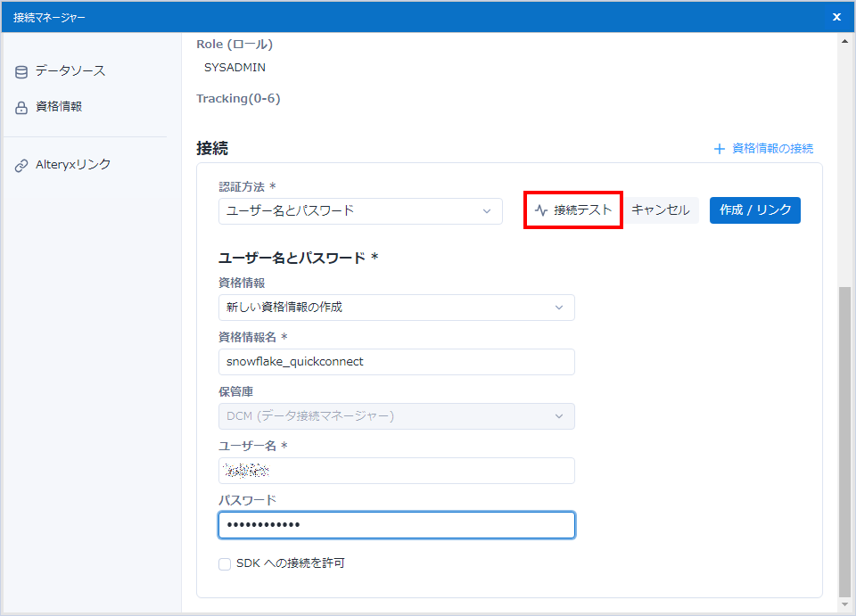Click the 作成 / リンク button
Screen dimensions: 856x616
click(x=754, y=210)
